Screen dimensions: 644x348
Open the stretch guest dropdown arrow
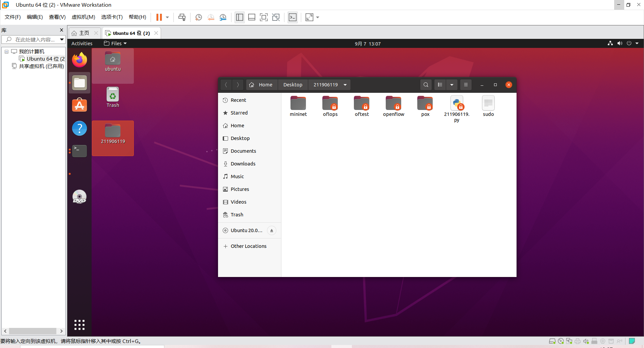(x=318, y=17)
